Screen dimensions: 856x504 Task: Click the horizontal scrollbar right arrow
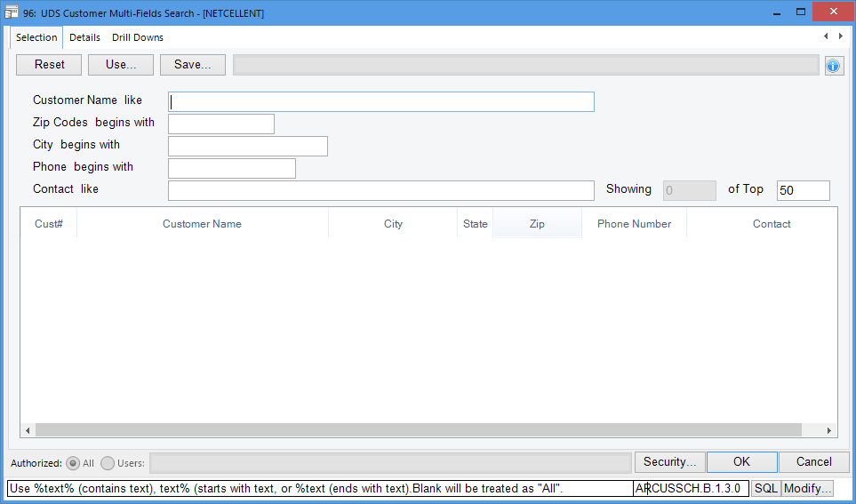[x=828, y=430]
